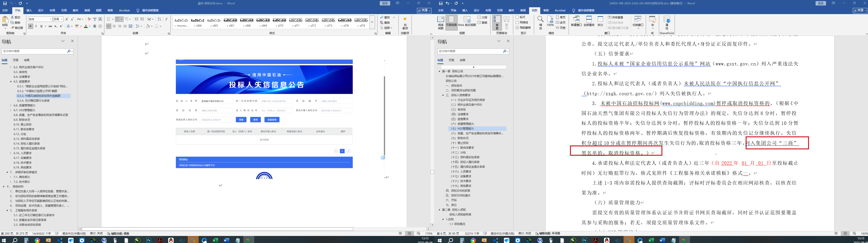Increase paragraph indent in left window
This screenshot has width=868, height=243.
[142, 19]
